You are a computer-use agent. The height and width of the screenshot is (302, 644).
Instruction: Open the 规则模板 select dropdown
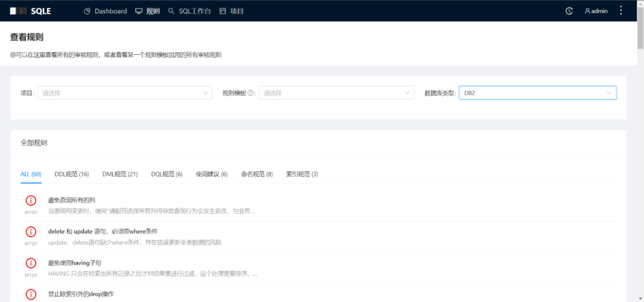[x=336, y=93]
